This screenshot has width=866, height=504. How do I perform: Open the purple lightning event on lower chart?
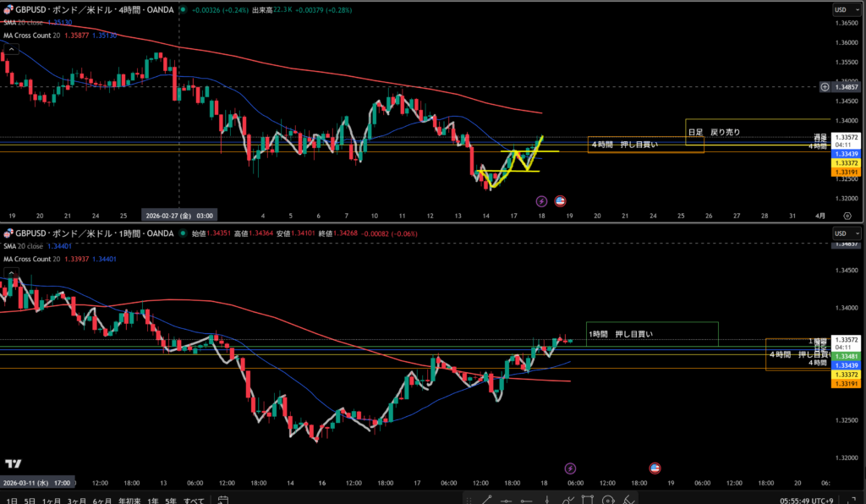[x=570, y=468]
